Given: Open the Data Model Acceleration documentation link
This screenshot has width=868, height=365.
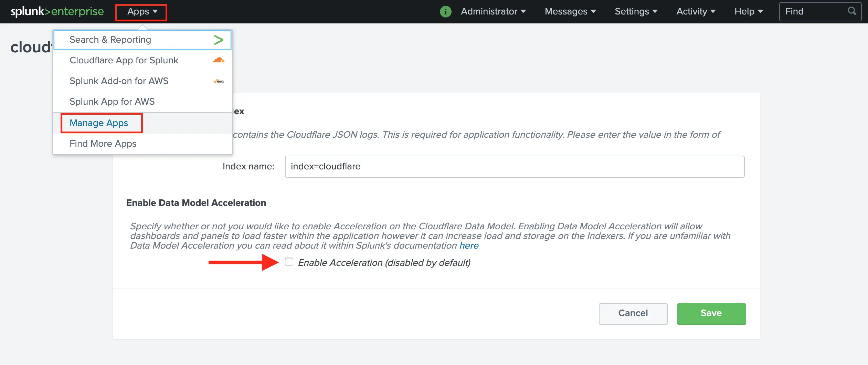Looking at the screenshot, I should [x=469, y=246].
